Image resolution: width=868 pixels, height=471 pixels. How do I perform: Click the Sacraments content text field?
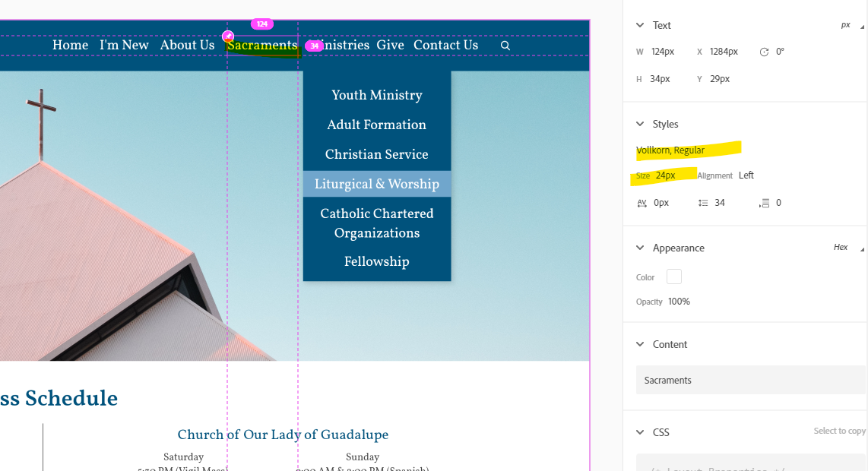[x=749, y=380]
